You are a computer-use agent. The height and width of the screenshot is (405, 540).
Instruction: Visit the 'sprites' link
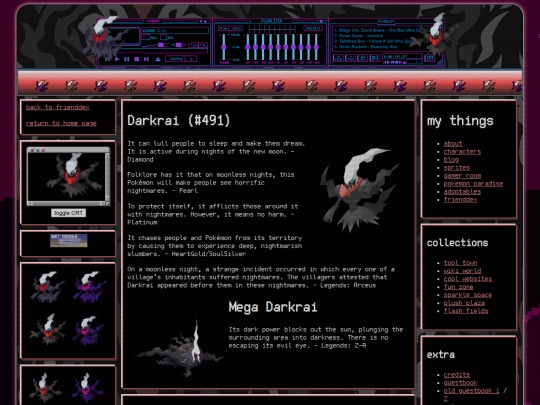tap(456, 167)
